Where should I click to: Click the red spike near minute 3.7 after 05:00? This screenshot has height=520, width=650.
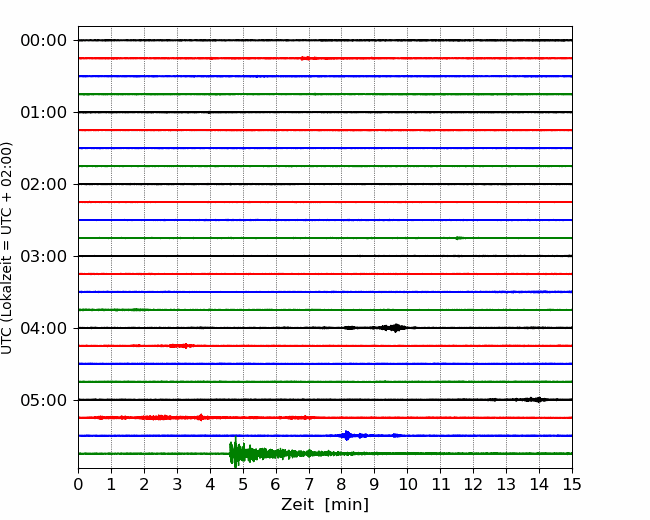click(x=201, y=417)
